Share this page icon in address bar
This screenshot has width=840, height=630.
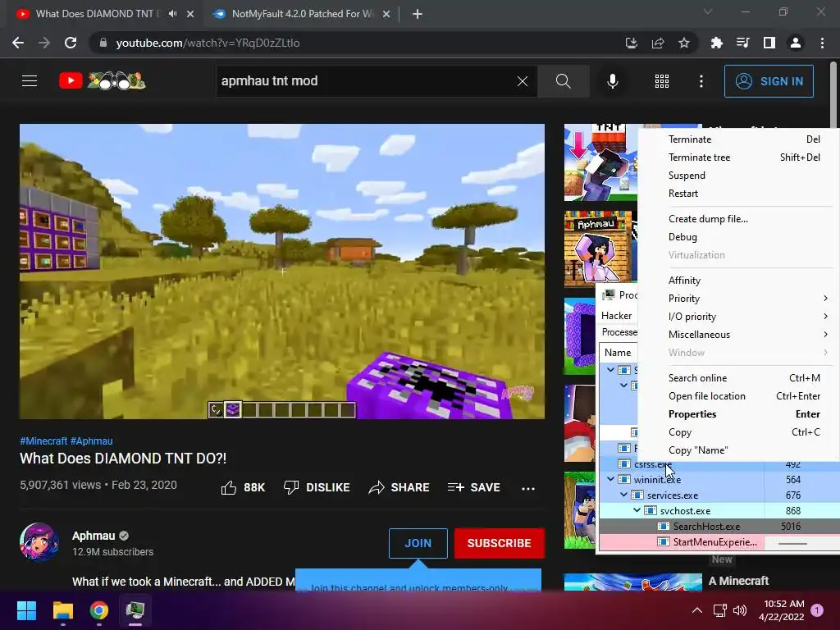point(658,43)
